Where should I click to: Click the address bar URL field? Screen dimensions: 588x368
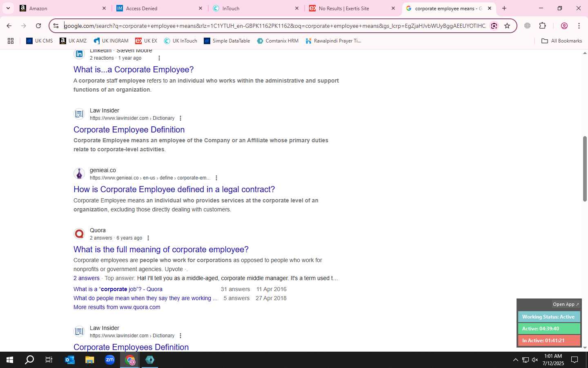(275, 26)
